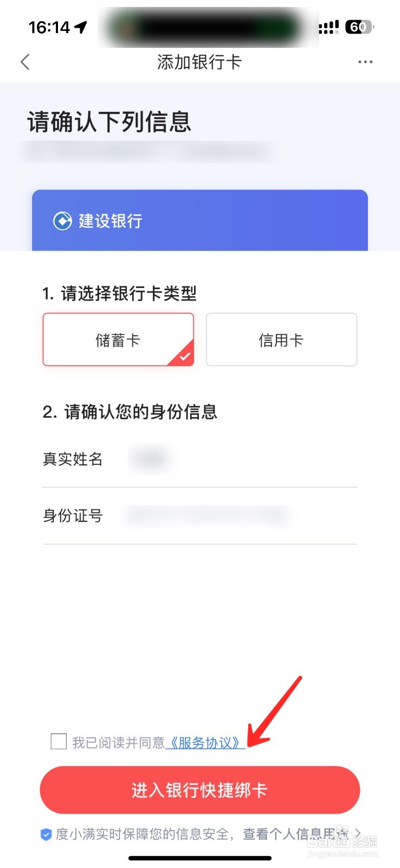
Task: Select 储蓄卡 as card type
Action: (118, 340)
